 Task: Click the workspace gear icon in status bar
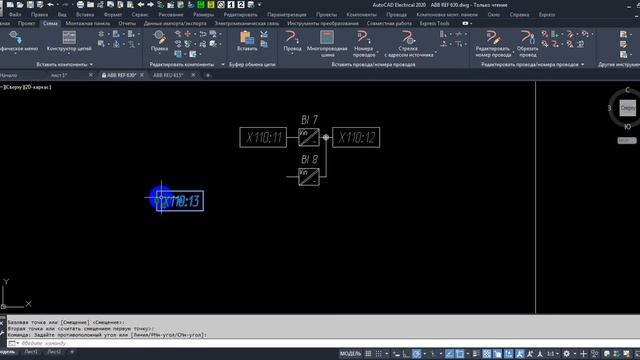click(567, 354)
